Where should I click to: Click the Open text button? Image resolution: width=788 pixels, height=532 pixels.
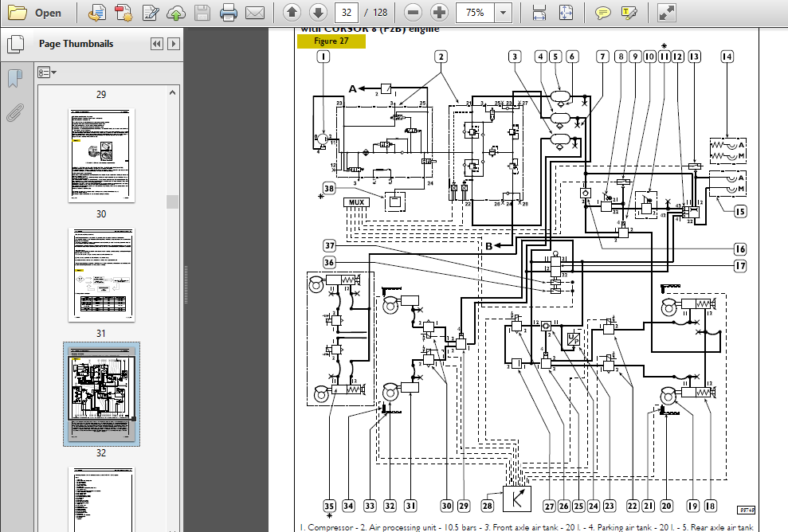click(x=49, y=13)
